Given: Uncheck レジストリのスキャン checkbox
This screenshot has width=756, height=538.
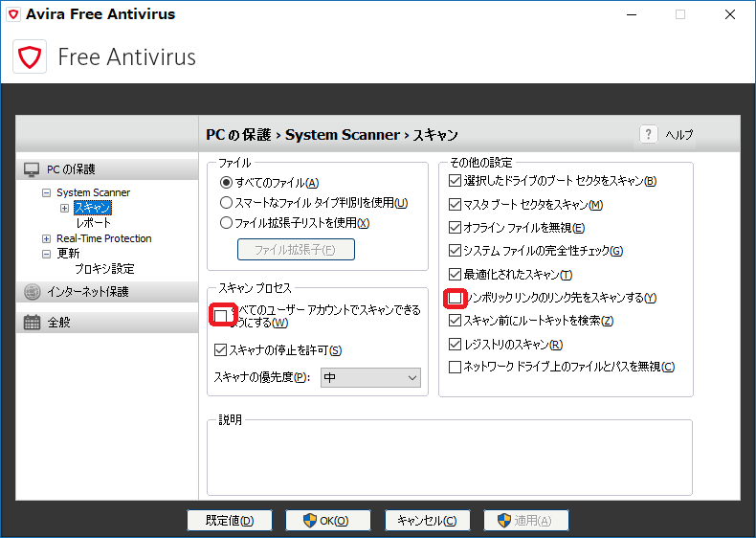Looking at the screenshot, I should click(455, 344).
